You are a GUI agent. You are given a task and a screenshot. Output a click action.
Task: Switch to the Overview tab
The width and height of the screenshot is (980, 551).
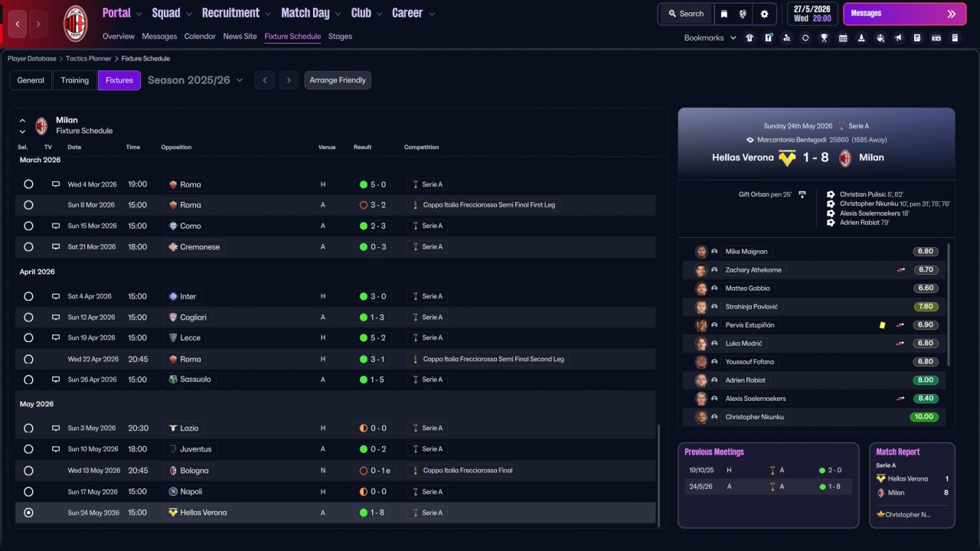point(119,37)
